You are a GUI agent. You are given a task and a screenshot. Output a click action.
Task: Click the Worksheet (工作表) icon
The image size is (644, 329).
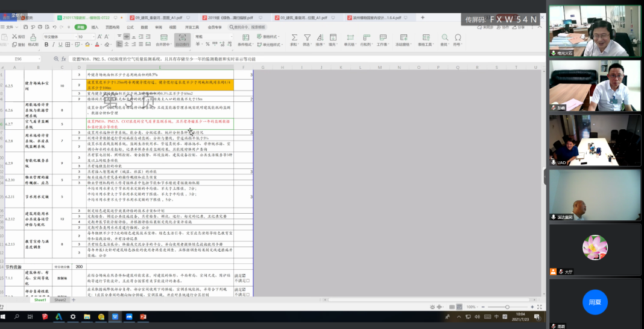(x=383, y=37)
